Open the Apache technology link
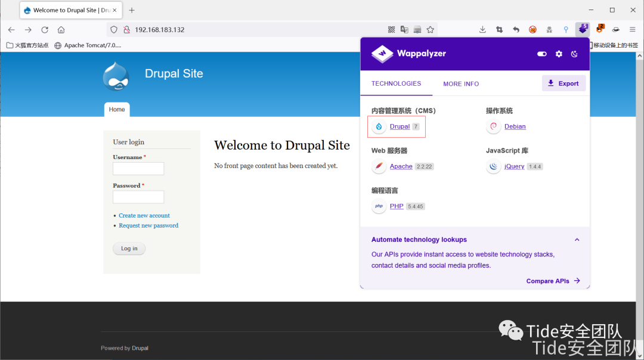644x360 pixels. tap(401, 166)
